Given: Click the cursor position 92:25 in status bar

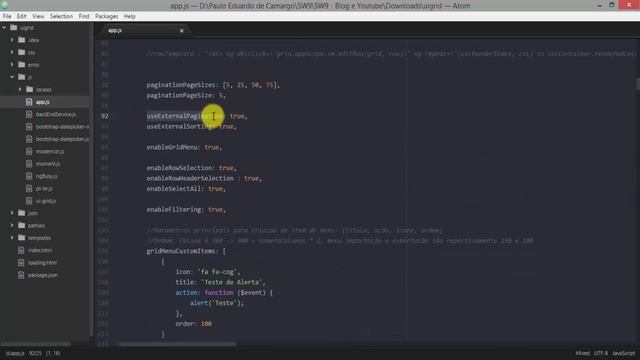Looking at the screenshot, I should tap(35, 353).
